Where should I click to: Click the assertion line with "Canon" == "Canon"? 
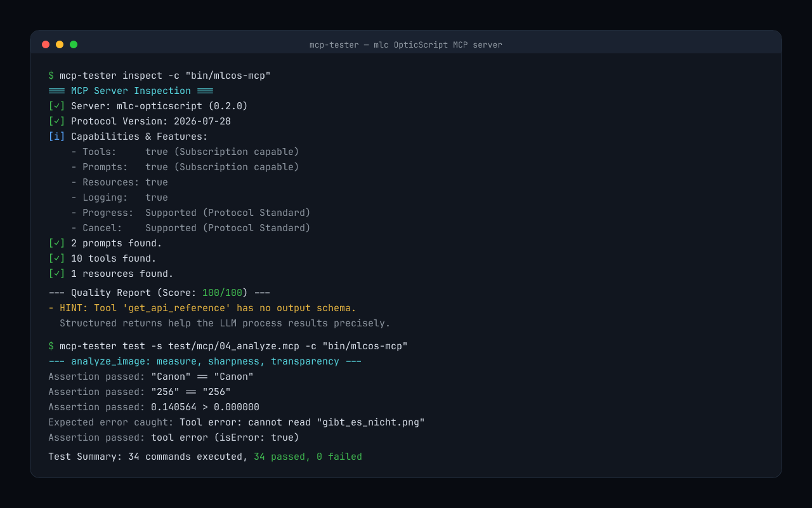coord(151,377)
